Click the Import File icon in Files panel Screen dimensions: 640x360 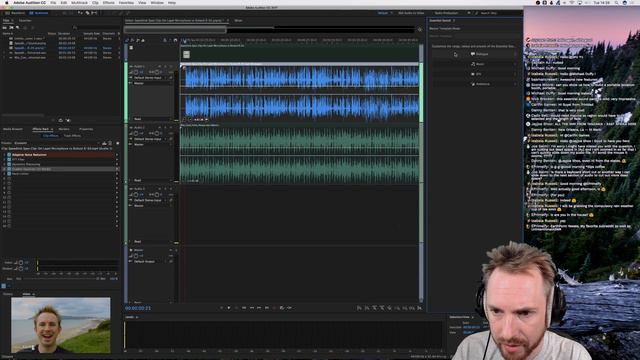point(11,27)
